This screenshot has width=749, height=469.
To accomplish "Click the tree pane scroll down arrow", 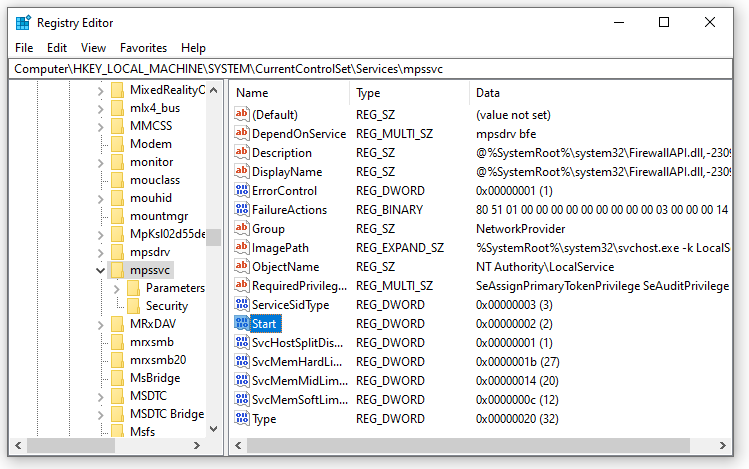I will coord(213,429).
